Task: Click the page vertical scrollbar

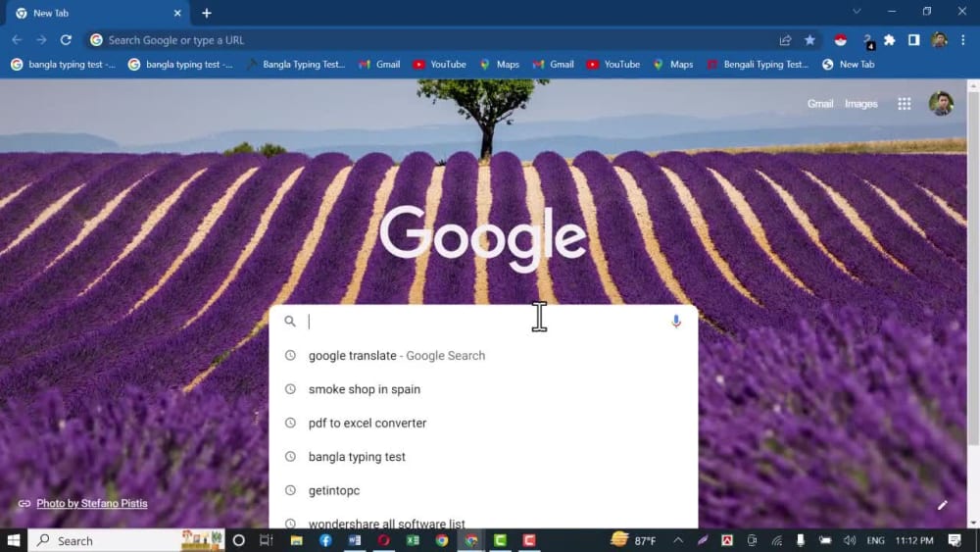Action: 973,269
